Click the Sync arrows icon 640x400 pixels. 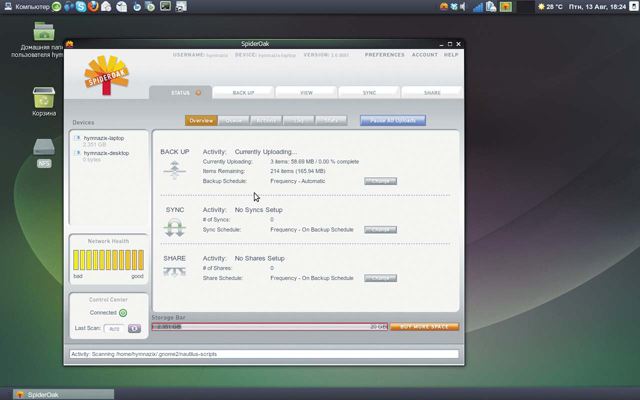click(175, 227)
